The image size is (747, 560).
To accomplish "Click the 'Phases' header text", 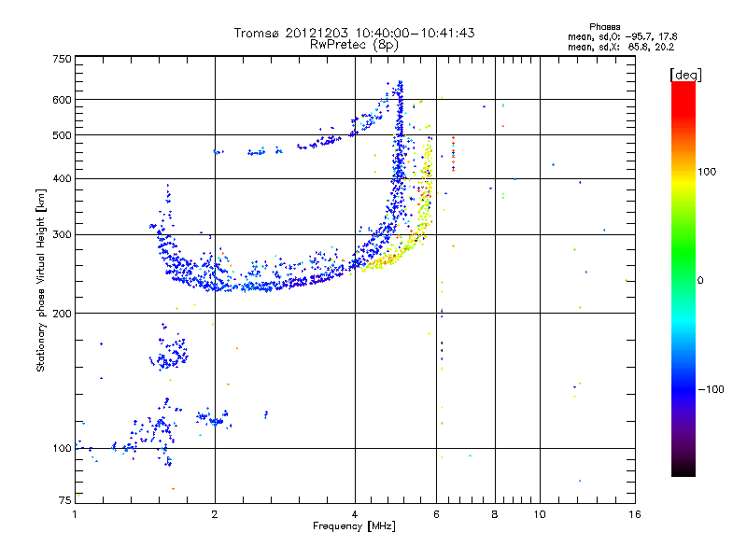I will [x=604, y=27].
